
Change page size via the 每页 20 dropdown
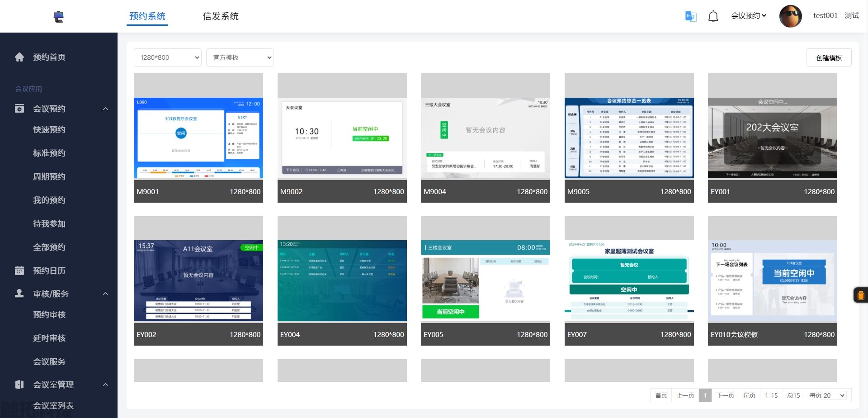pyautogui.click(x=827, y=395)
